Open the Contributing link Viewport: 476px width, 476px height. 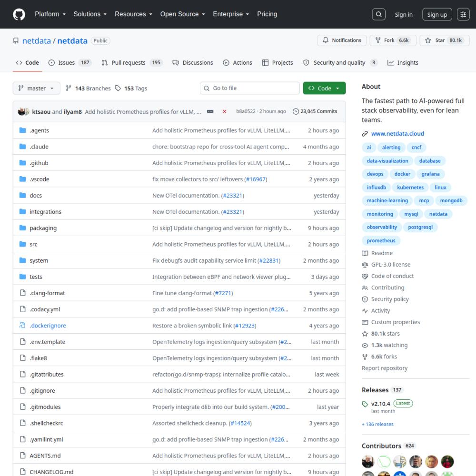tap(387, 288)
